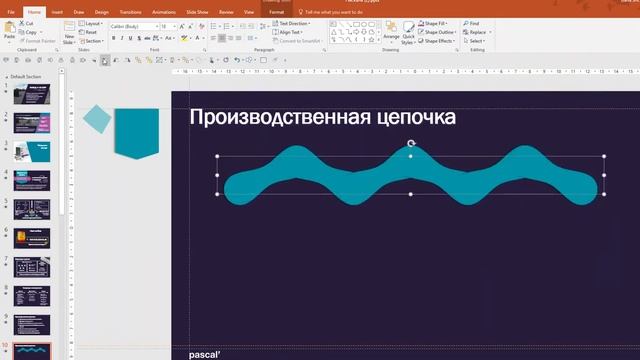Viewport: 640px width, 360px height.
Task: Click Convert to SmartArt
Action: 297,41
